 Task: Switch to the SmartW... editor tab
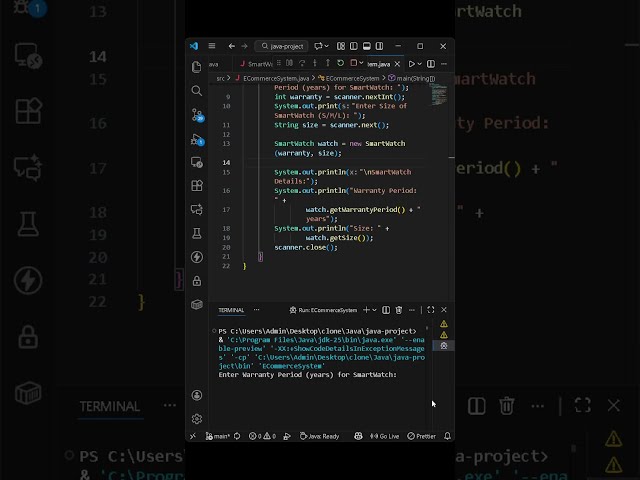coord(256,64)
